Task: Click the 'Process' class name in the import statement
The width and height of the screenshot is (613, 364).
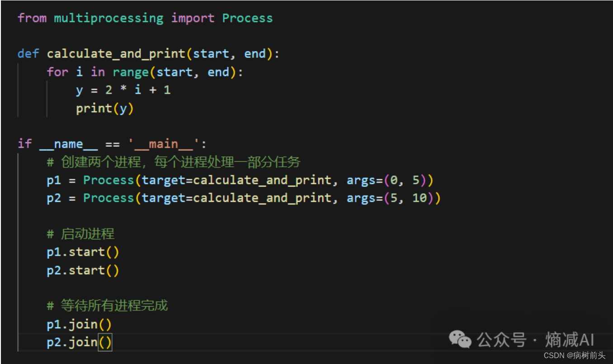Action: (248, 19)
